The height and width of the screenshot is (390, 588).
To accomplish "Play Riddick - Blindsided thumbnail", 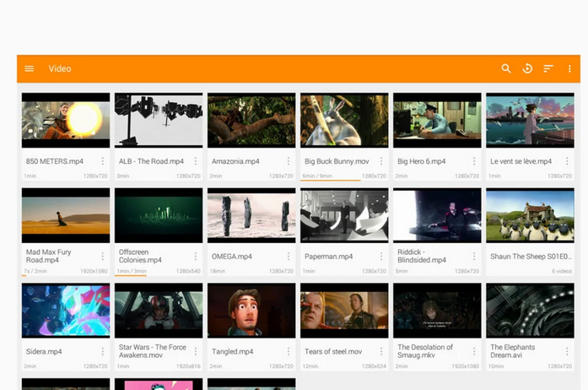I will (437, 215).
